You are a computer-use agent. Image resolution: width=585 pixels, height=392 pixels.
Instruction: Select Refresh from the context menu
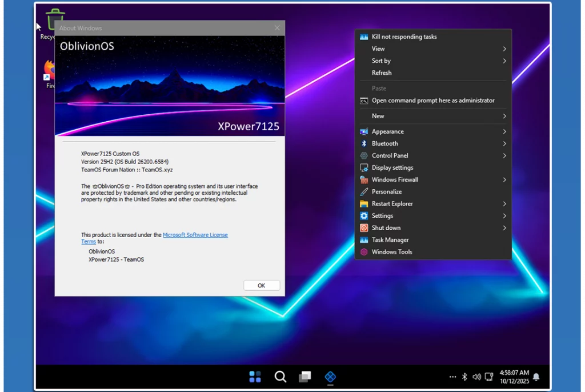click(382, 73)
